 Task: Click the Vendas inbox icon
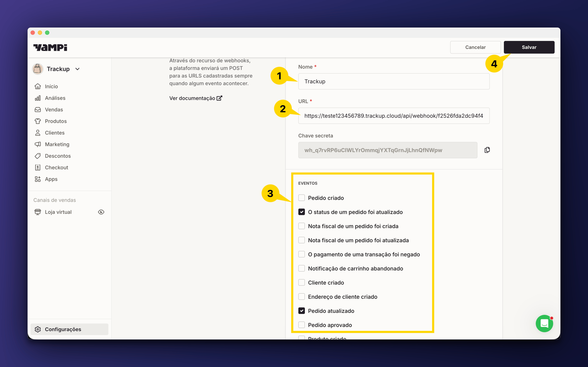pos(38,110)
